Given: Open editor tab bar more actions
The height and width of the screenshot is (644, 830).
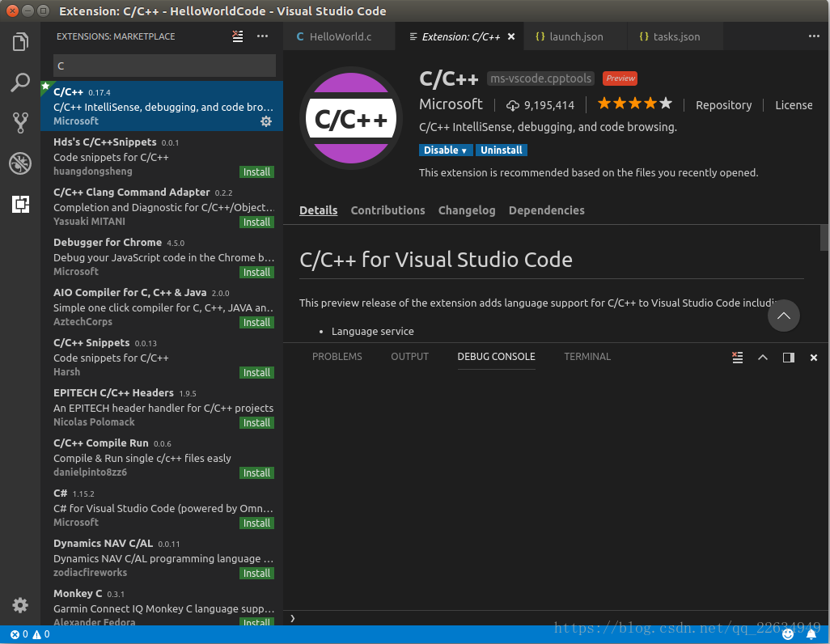Looking at the screenshot, I should [814, 36].
